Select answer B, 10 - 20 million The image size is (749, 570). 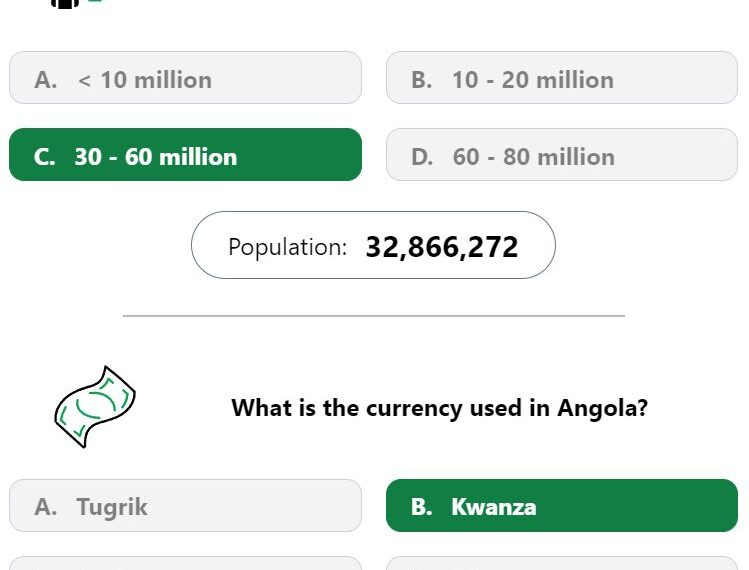point(562,78)
